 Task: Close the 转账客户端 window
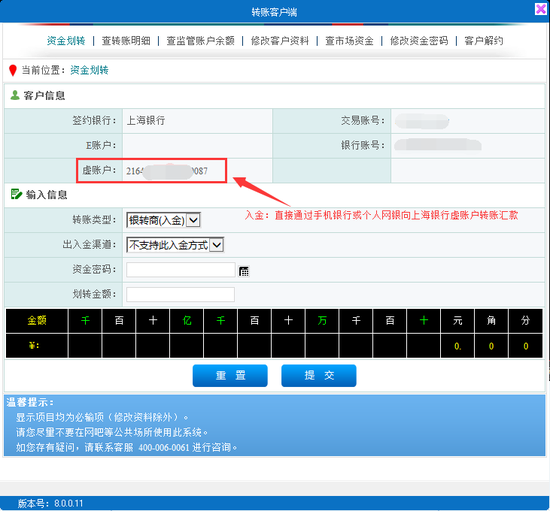pyautogui.click(x=541, y=9)
